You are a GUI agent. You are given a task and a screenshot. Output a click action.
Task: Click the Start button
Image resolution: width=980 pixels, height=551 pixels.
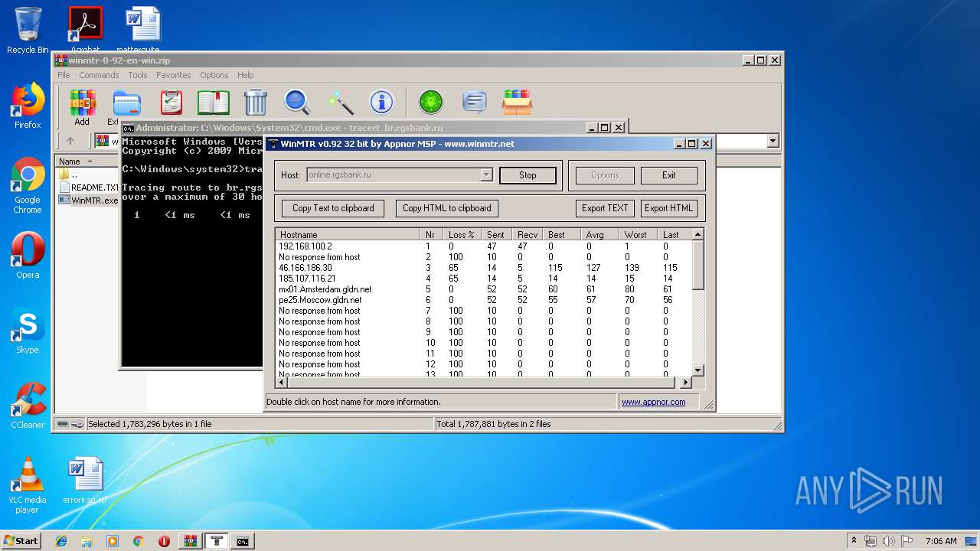(x=21, y=541)
